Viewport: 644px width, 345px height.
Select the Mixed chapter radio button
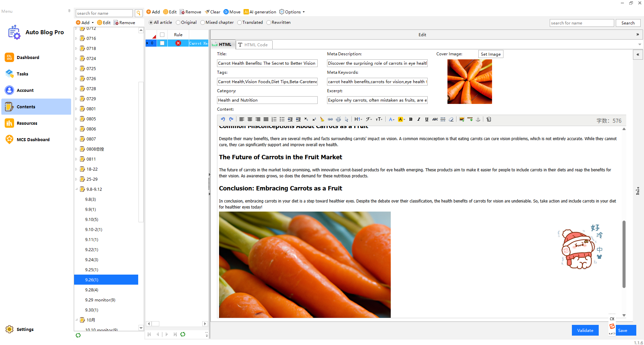click(x=203, y=22)
